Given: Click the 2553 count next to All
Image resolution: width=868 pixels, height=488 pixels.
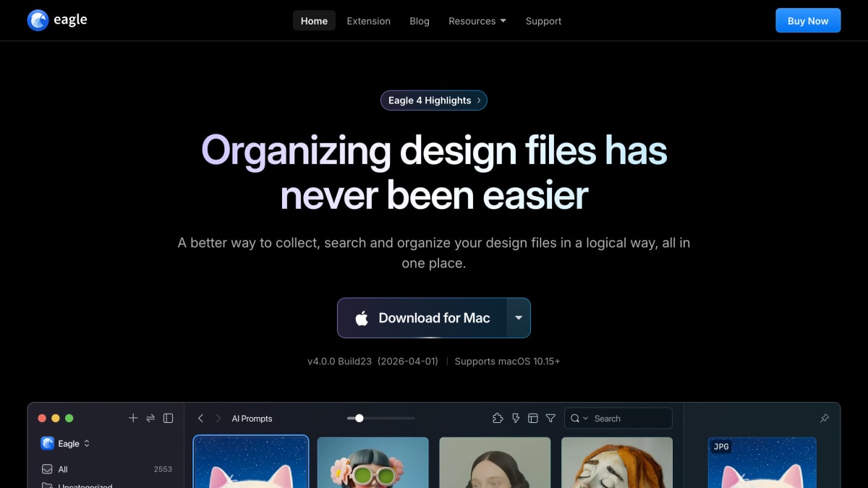Looking at the screenshot, I should click(163, 469).
